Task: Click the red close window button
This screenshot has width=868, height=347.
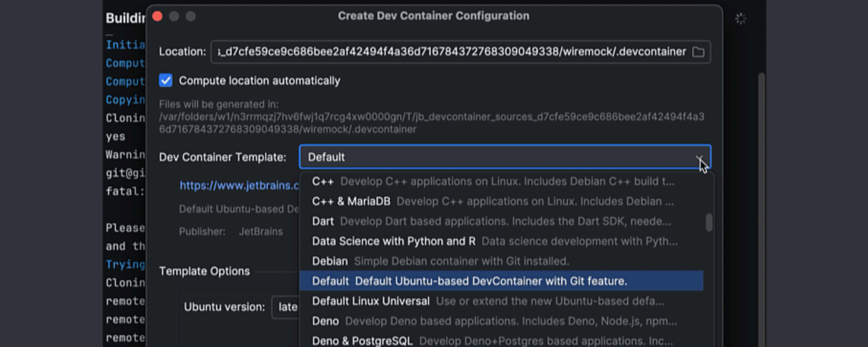Action: [157, 16]
